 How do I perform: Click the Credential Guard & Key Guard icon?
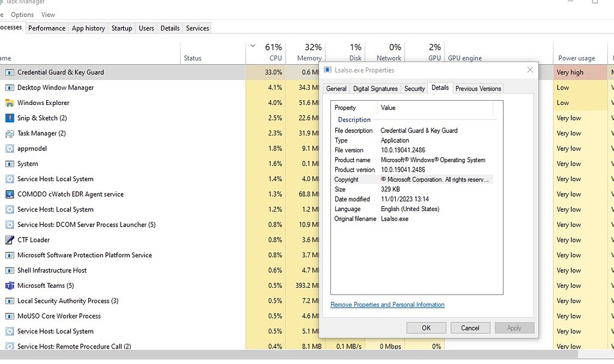pos(10,72)
